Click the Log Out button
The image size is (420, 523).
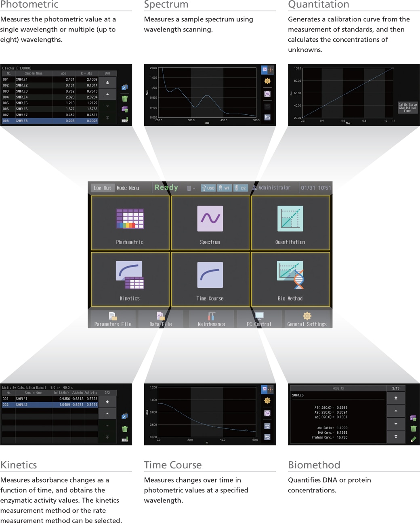coord(102,188)
